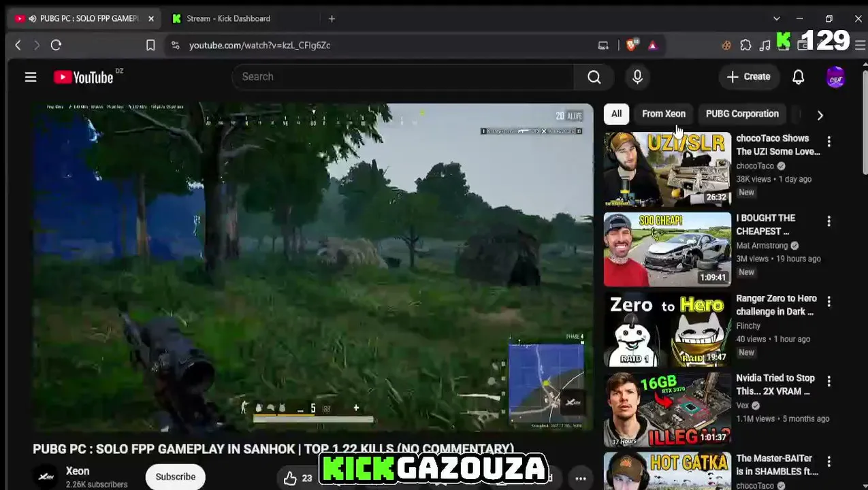
Task: Subscribe to Xeon channel
Action: point(176,476)
